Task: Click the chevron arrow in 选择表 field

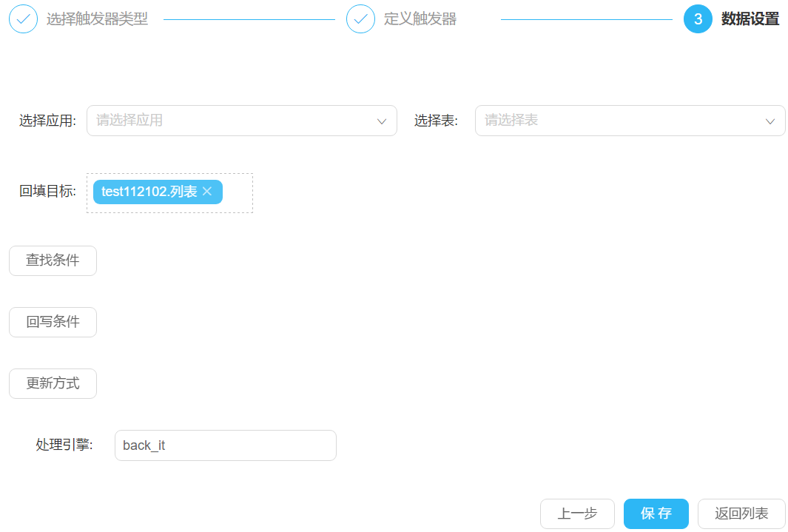Action: (770, 121)
